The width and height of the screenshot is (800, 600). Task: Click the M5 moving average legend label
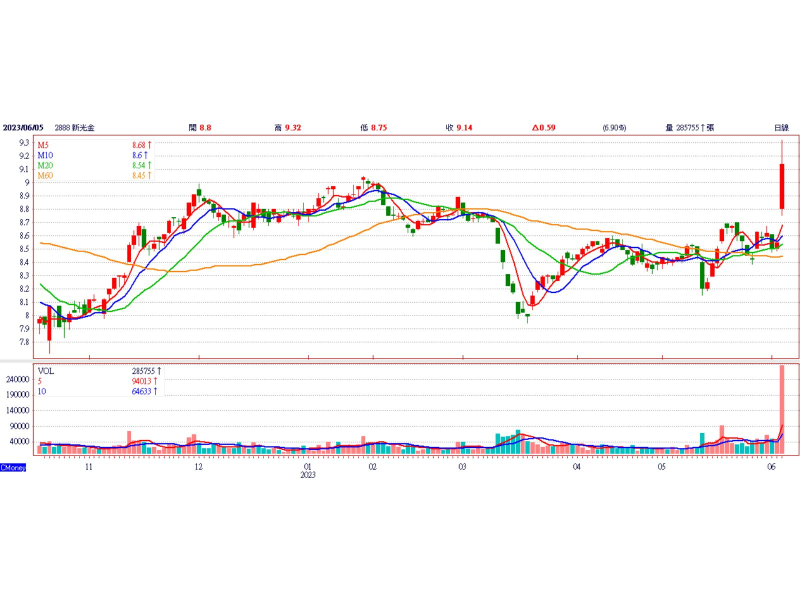pyautogui.click(x=44, y=146)
